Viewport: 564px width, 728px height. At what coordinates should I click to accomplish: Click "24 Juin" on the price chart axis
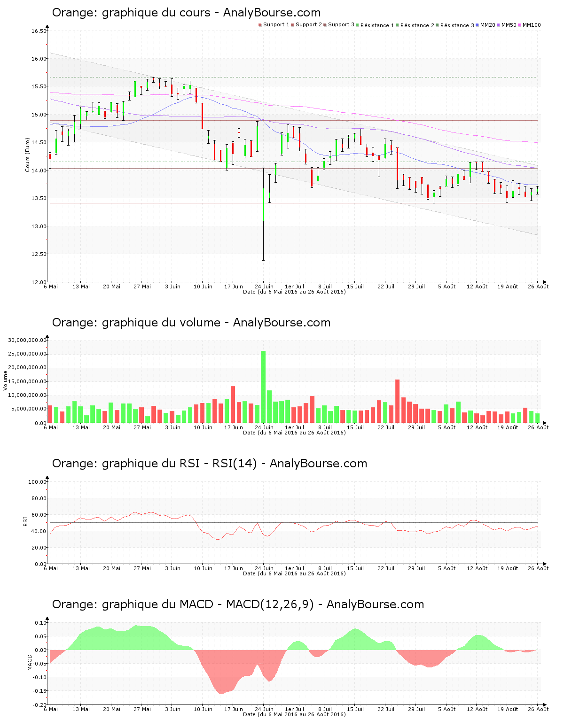point(264,287)
